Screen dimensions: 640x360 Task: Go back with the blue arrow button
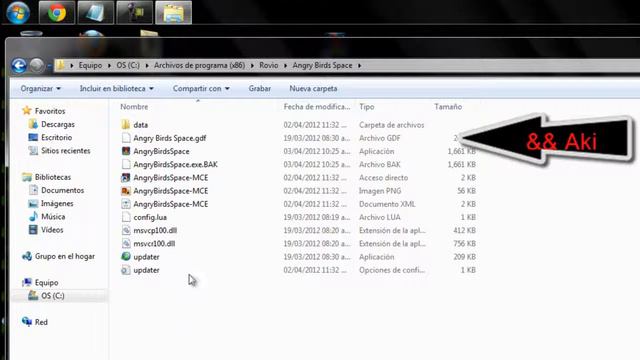[x=19, y=65]
